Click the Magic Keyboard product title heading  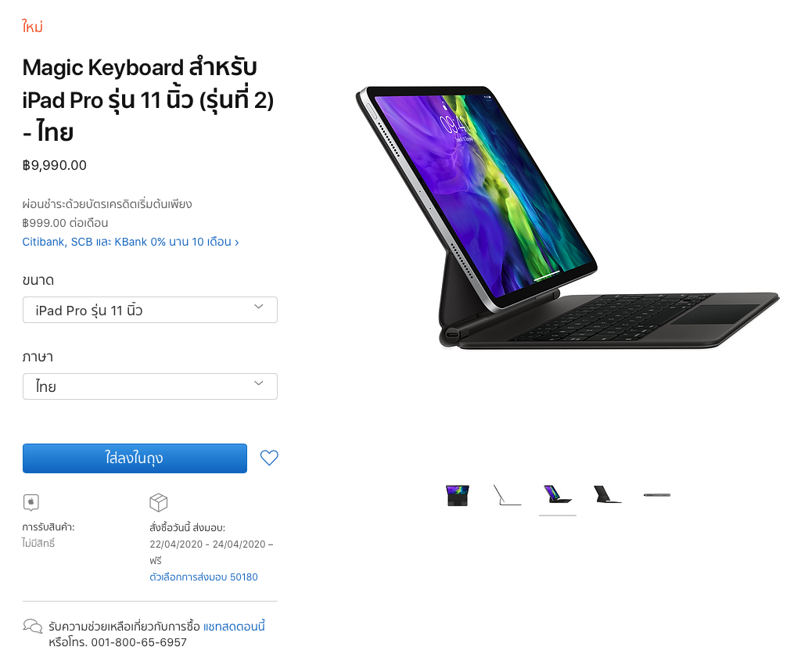pyautogui.click(x=148, y=100)
